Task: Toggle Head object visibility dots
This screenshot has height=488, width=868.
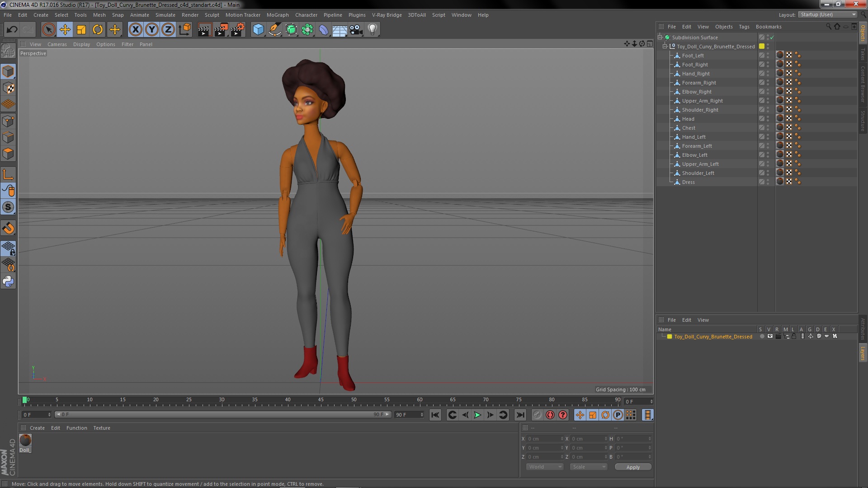Action: pyautogui.click(x=768, y=119)
